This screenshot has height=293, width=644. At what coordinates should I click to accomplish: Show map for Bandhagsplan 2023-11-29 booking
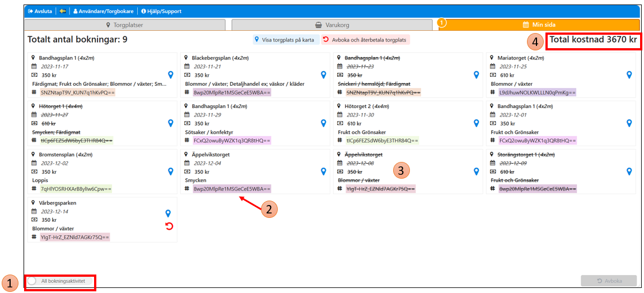click(323, 123)
